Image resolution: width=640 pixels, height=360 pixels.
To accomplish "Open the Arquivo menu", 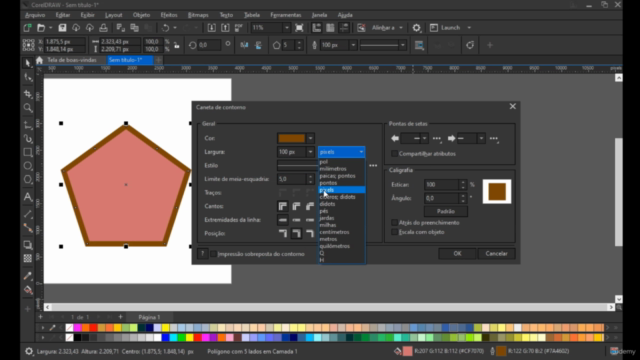I will (35, 15).
